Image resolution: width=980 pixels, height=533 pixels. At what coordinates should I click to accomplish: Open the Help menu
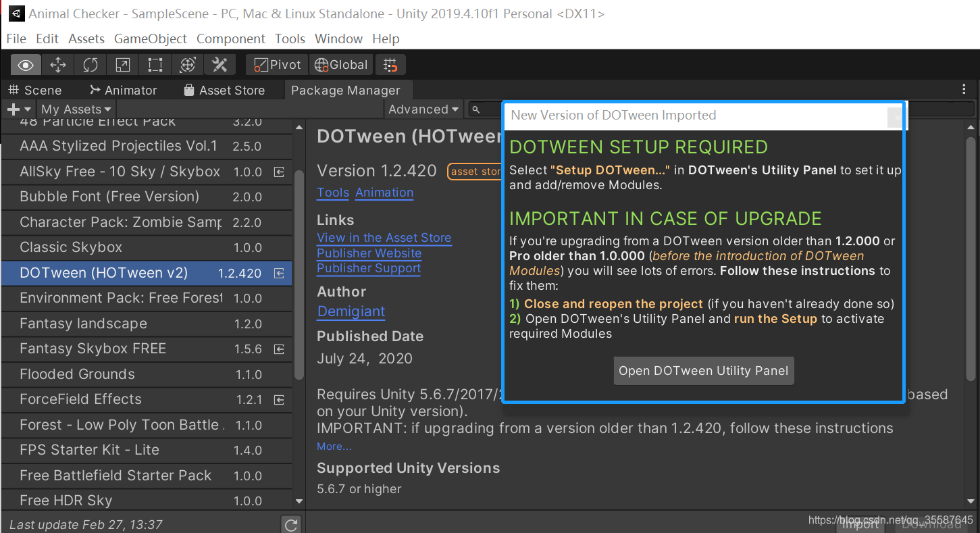point(386,39)
